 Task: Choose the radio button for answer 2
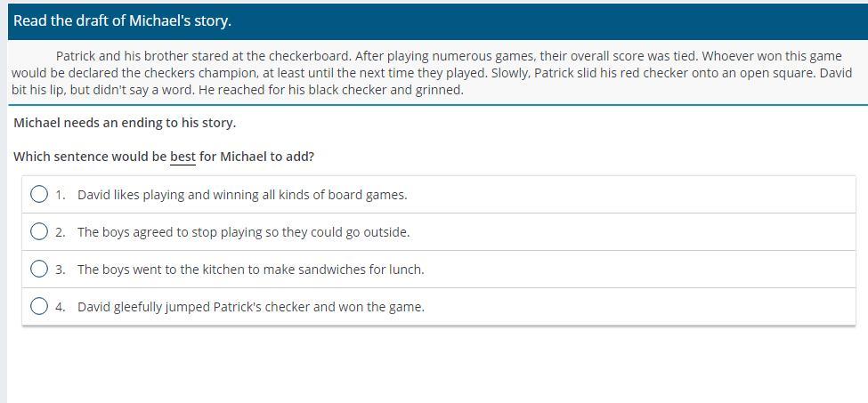click(39, 231)
